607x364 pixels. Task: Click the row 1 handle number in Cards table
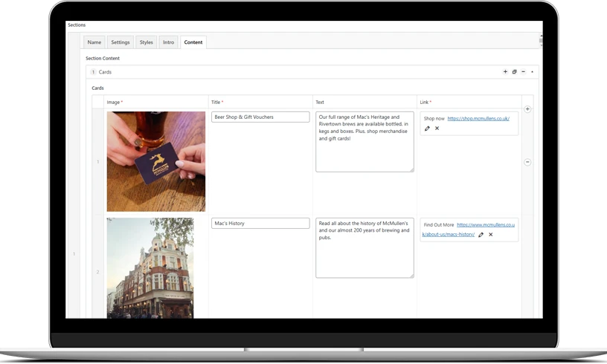pos(97,161)
